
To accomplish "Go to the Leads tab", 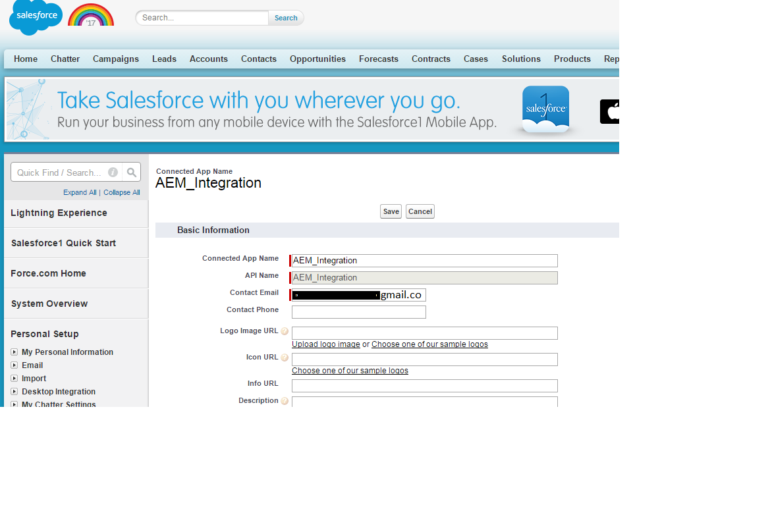I will click(x=164, y=59).
